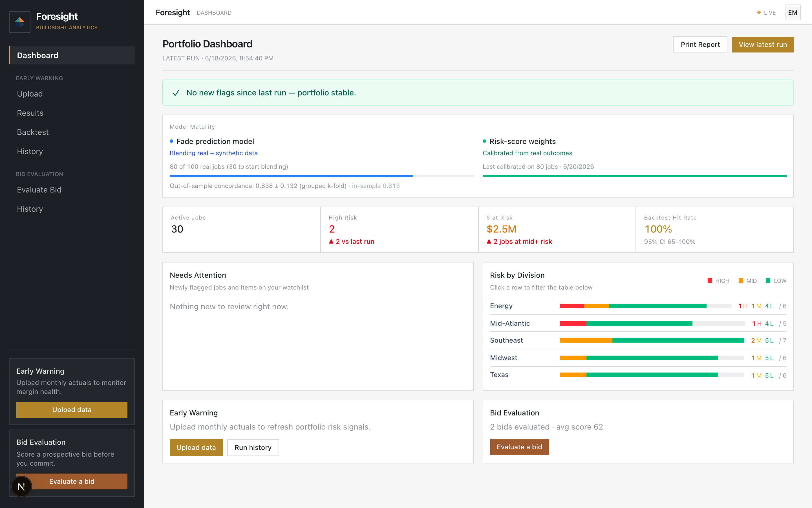The image size is (812, 508).
Task: Click 'Last calibrated on 80 jobs' text
Action: [538, 167]
